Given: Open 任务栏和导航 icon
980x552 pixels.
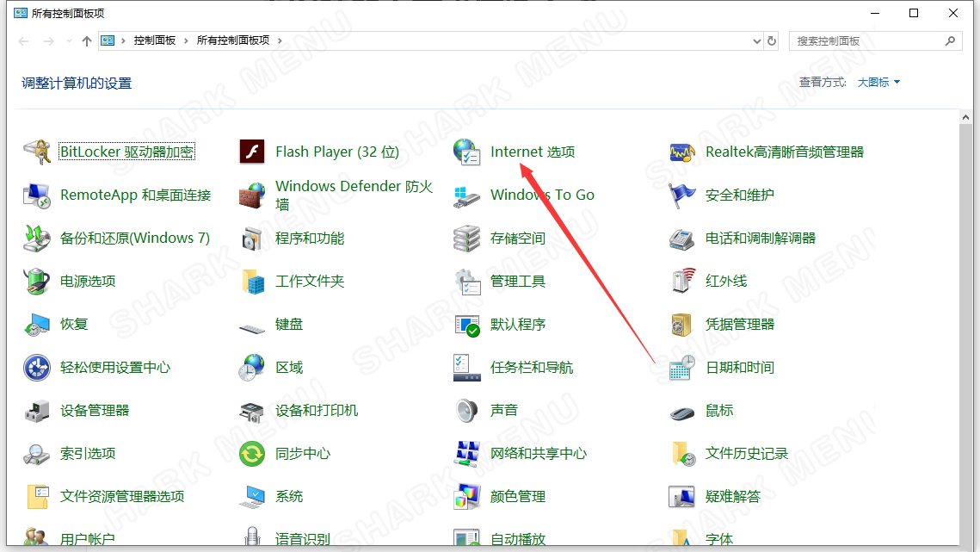Looking at the screenshot, I should [467, 368].
